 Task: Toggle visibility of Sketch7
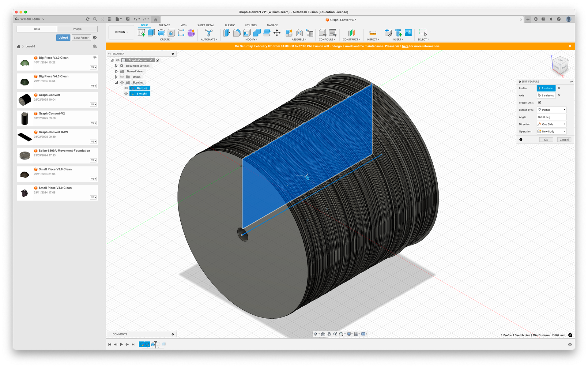click(126, 94)
